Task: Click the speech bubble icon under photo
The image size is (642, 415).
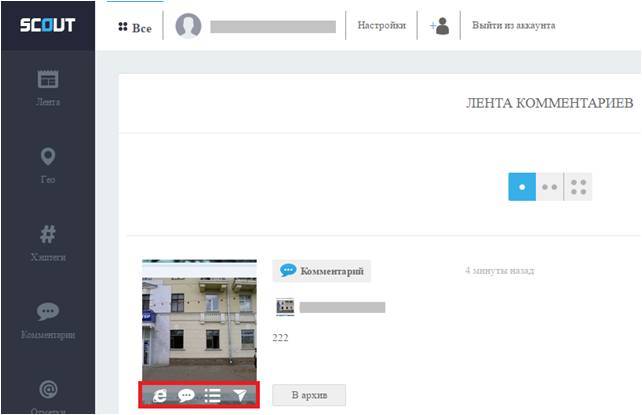Action: 186,396
